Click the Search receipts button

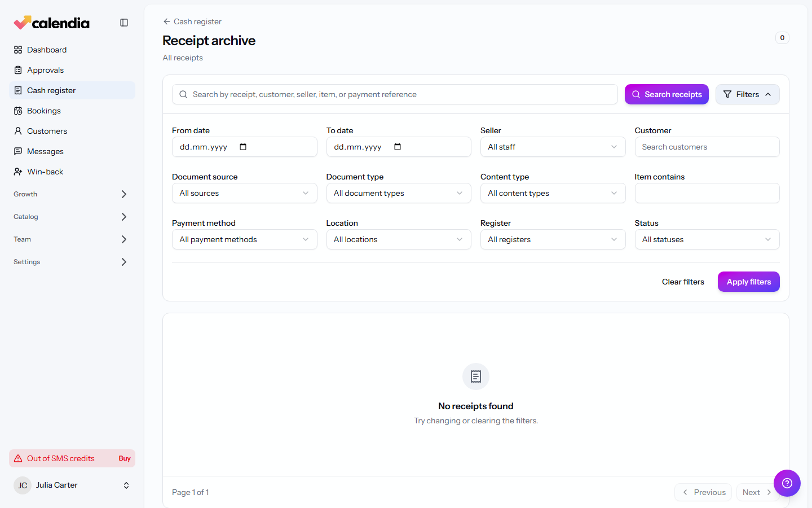click(667, 94)
